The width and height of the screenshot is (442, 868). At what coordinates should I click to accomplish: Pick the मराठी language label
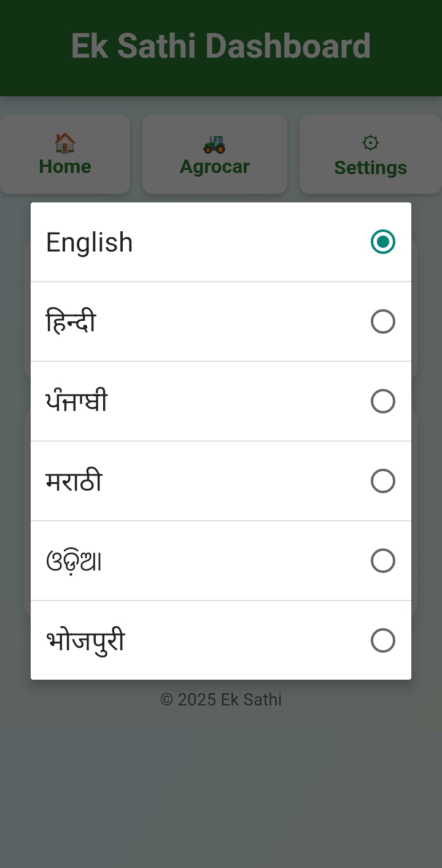[x=74, y=482]
